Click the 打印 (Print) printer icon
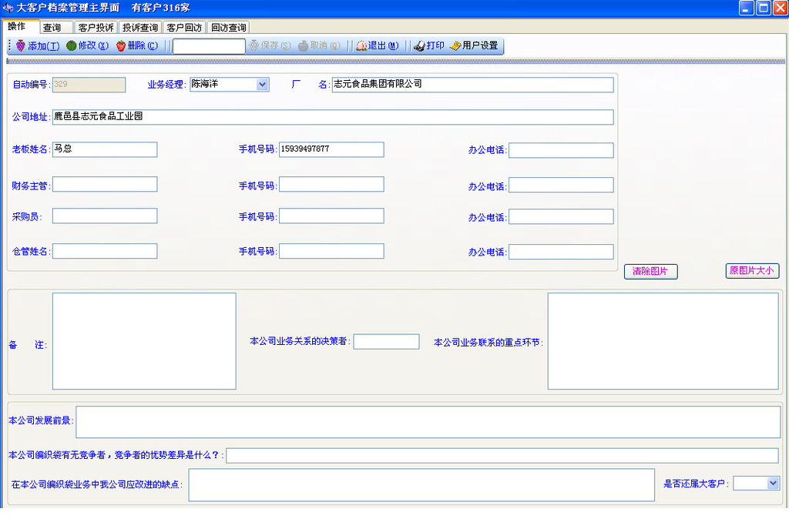Viewport: 789px width, 532px height. pyautogui.click(x=419, y=46)
